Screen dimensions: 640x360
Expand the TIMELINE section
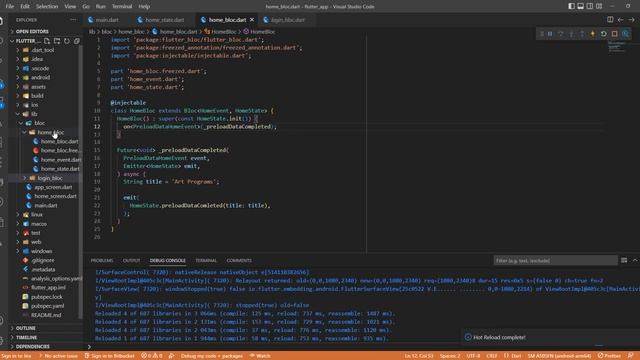(x=45, y=338)
